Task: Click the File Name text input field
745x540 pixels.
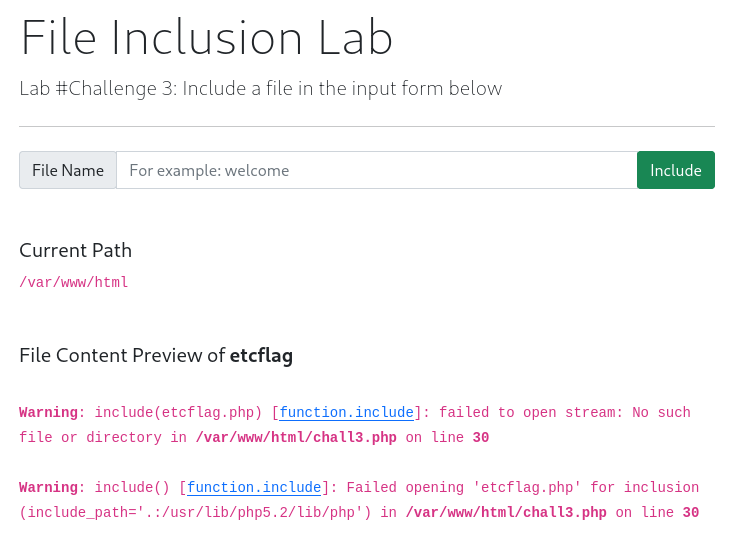Action: 377,170
